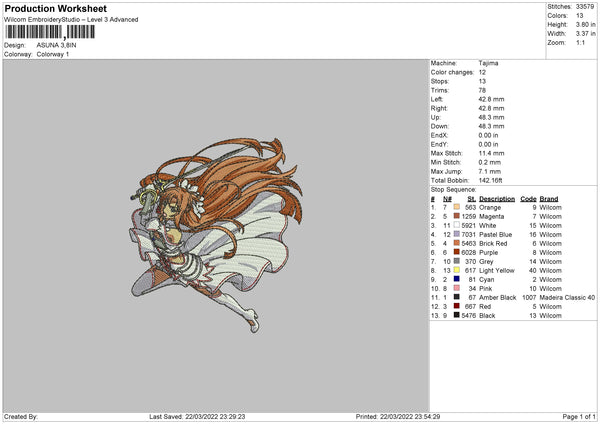Select the Pastel Blue thread swatch
The width and height of the screenshot is (600, 424).
click(457, 234)
